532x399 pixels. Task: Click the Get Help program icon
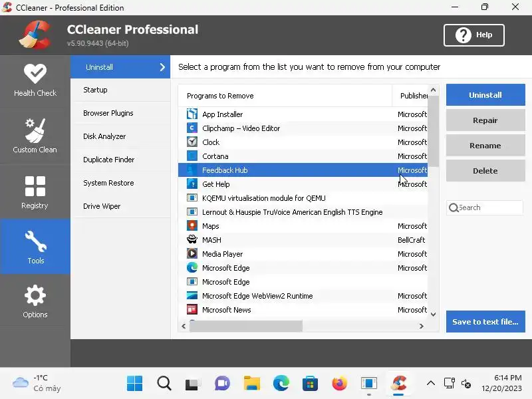pyautogui.click(x=192, y=184)
